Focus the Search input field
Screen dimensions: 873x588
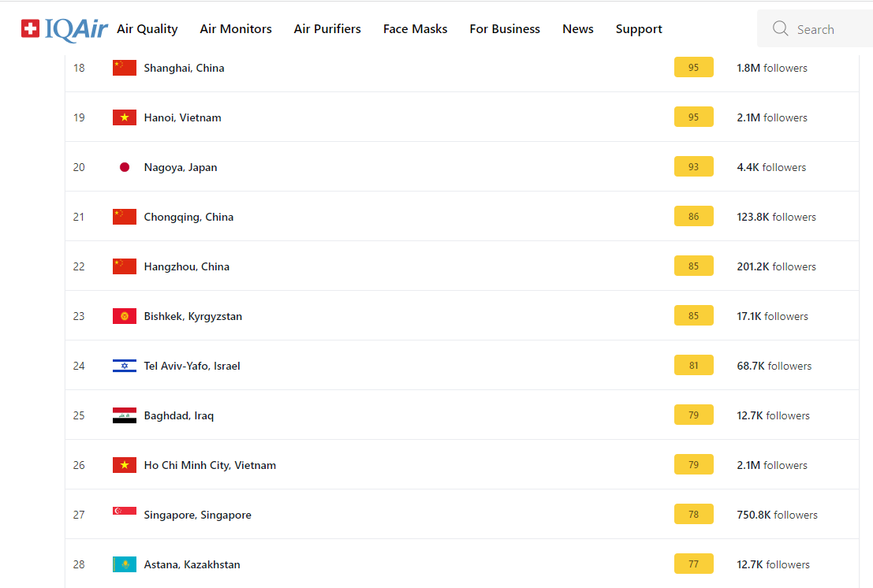coord(828,29)
